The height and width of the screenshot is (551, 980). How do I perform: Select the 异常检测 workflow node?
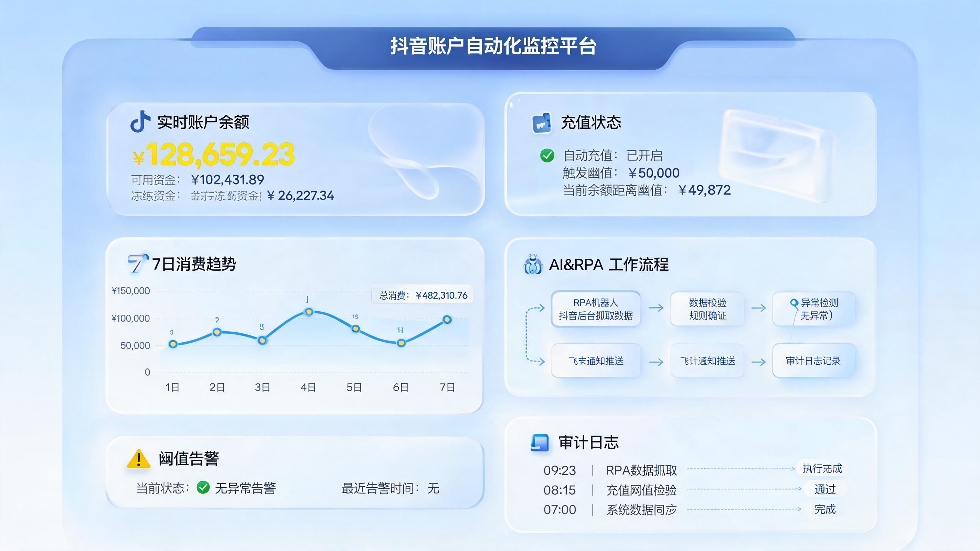point(814,309)
